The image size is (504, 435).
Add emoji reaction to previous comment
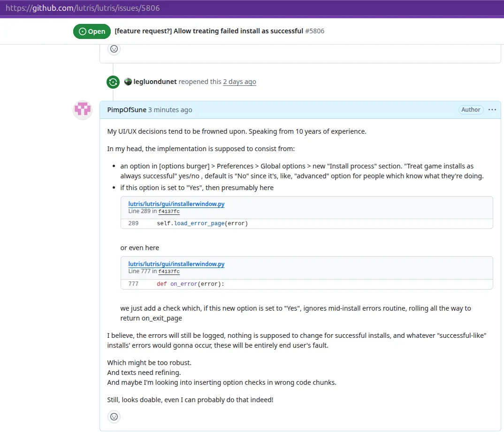pos(114,49)
